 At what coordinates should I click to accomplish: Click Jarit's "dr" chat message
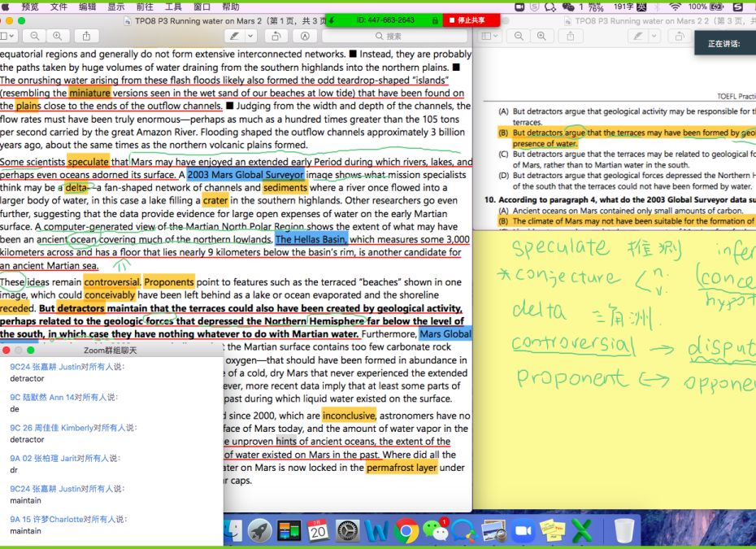(x=14, y=470)
